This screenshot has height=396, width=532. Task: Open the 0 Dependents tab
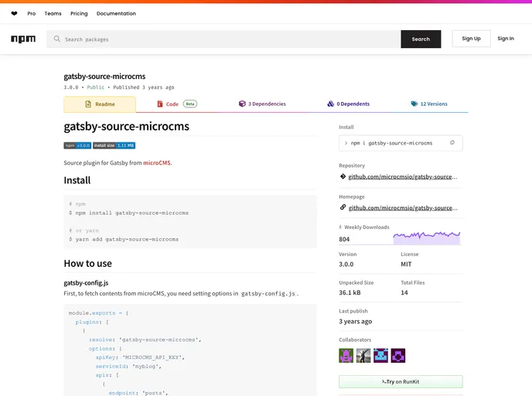point(348,104)
